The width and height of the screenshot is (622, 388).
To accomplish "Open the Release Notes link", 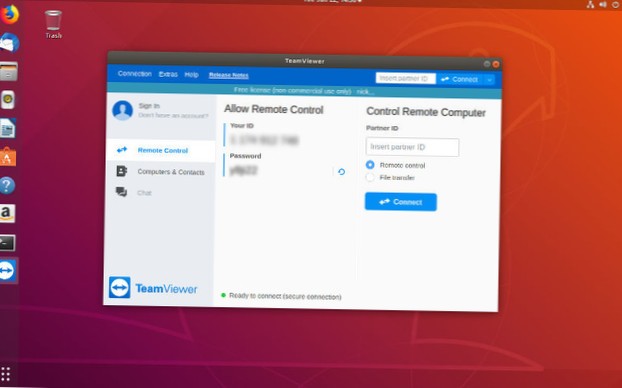I will point(228,75).
